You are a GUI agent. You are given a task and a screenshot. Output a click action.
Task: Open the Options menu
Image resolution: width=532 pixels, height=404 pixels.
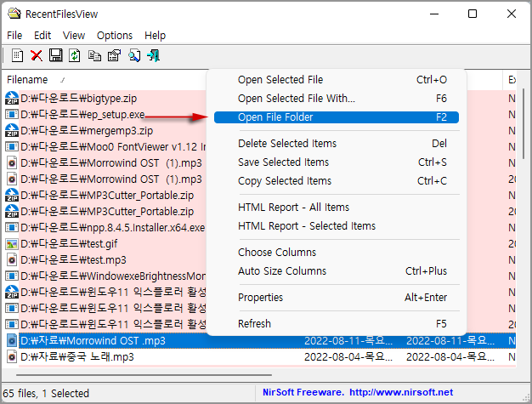115,36
